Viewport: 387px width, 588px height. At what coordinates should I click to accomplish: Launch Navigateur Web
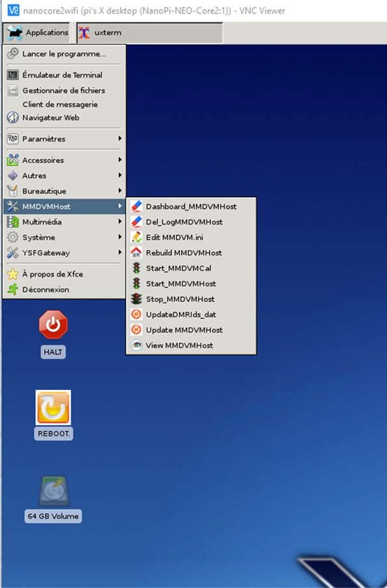pyautogui.click(x=64, y=117)
